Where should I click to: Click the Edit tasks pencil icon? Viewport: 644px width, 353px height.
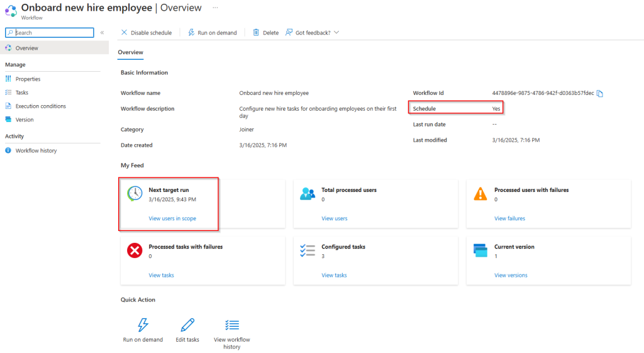coord(187,325)
